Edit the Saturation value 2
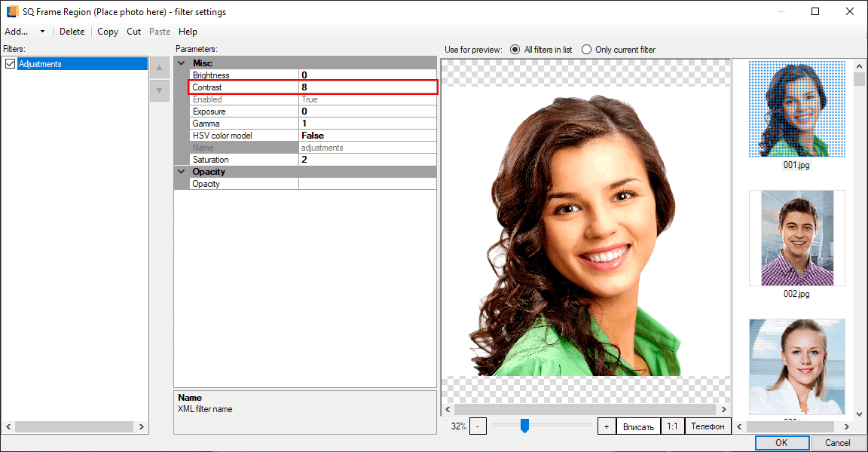Viewport: 868px width, 452px height. [368, 160]
